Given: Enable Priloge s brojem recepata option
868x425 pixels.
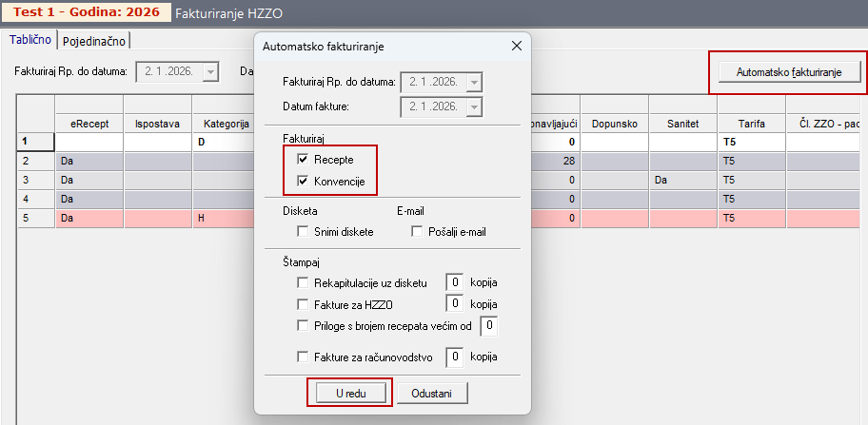Looking at the screenshot, I should pos(303,326).
